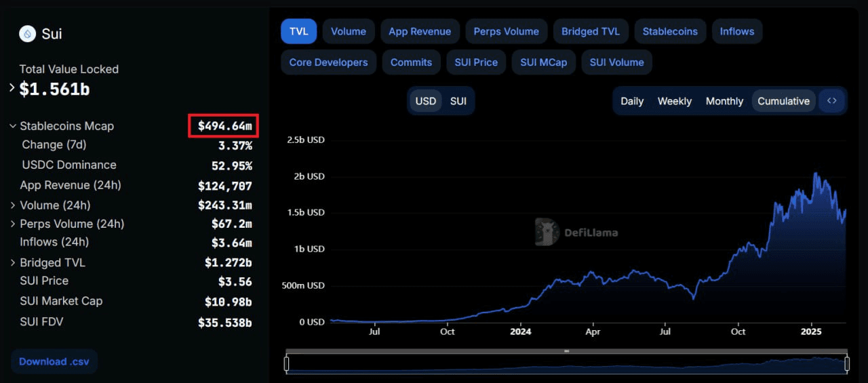Toggle the Volume chart metric

pyautogui.click(x=349, y=31)
